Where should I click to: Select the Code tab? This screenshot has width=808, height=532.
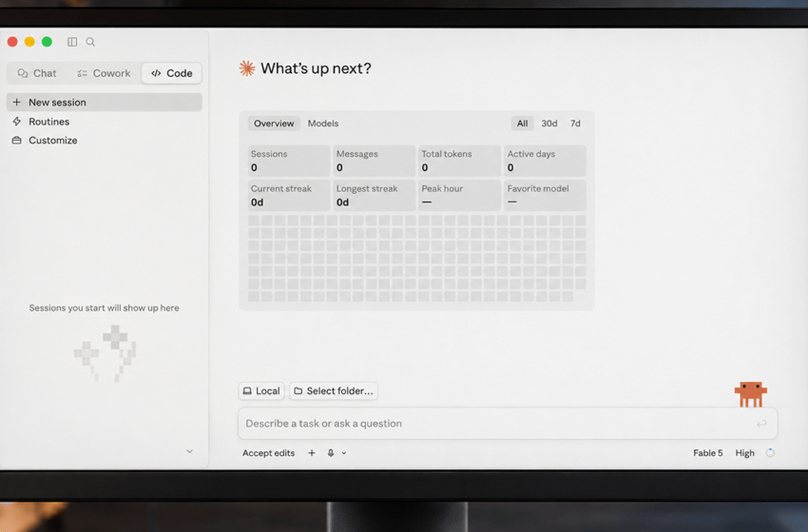coord(172,73)
